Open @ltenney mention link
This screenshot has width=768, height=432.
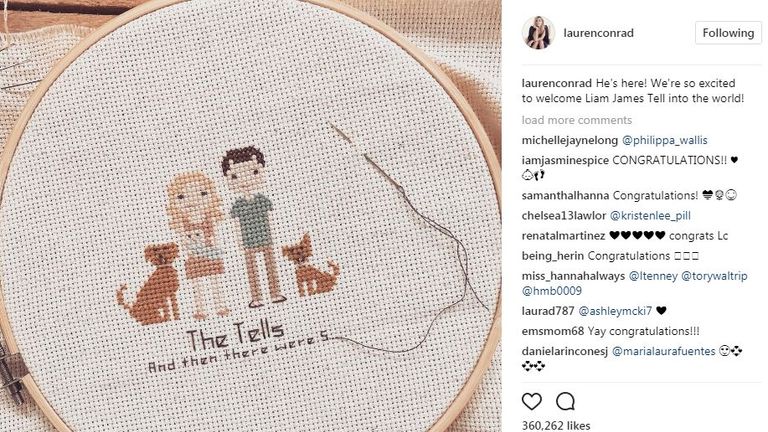[x=653, y=276]
